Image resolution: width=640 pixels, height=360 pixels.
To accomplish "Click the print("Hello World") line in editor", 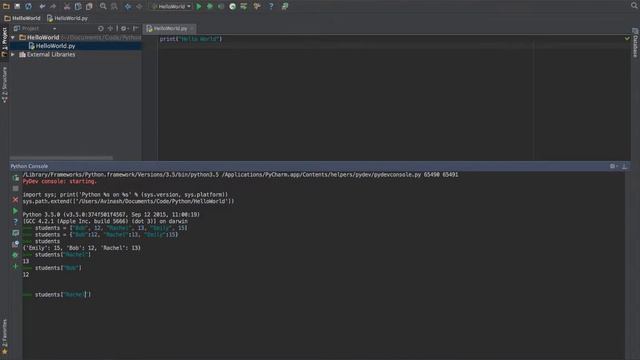I will pos(191,39).
